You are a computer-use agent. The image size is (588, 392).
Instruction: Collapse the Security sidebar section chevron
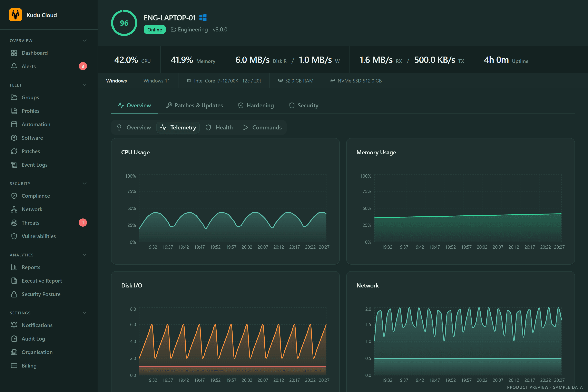click(85, 184)
